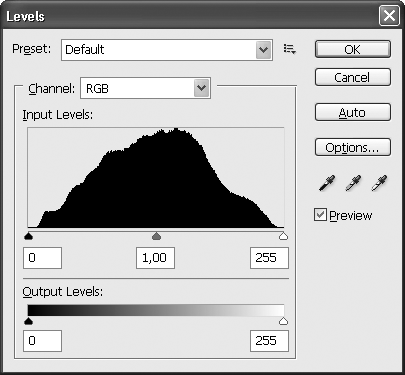The height and width of the screenshot is (375, 405).
Task: Click the output white level slider triangle
Action: pyautogui.click(x=283, y=321)
